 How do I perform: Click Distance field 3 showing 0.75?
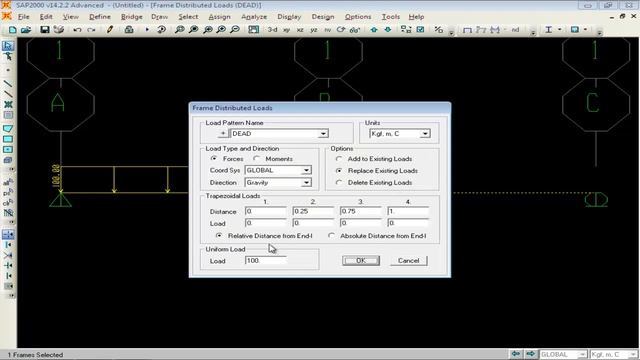point(360,211)
